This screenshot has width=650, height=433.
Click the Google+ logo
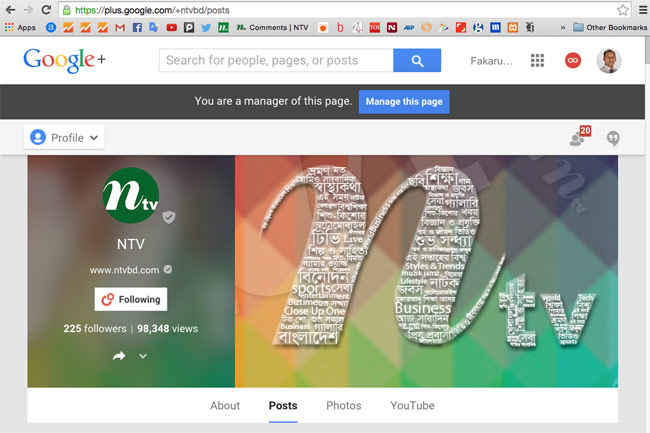click(65, 60)
